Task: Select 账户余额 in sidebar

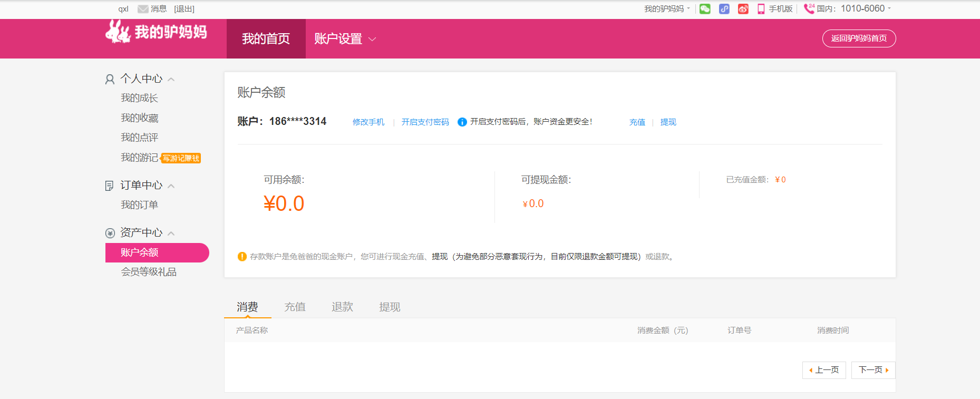Action: coord(157,252)
